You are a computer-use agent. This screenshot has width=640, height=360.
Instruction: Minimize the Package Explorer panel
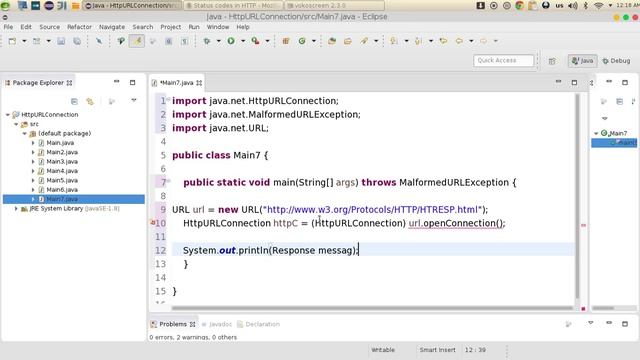coord(117,82)
